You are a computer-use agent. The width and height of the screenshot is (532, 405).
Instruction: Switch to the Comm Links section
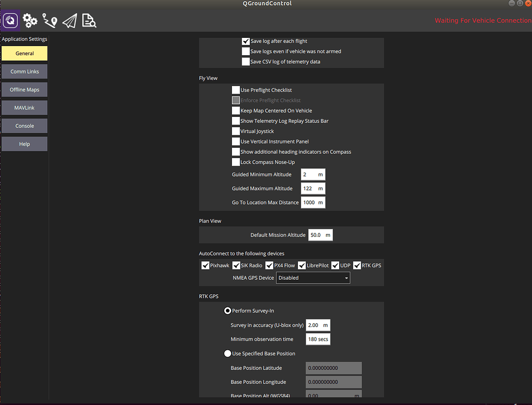point(24,71)
